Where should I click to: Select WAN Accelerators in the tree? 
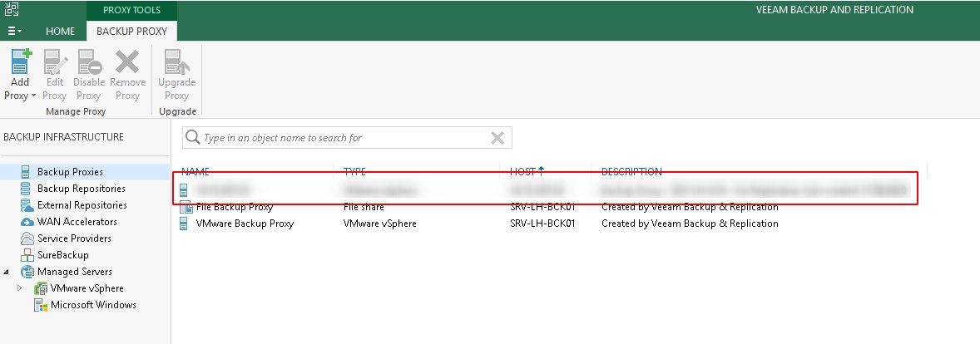77,222
